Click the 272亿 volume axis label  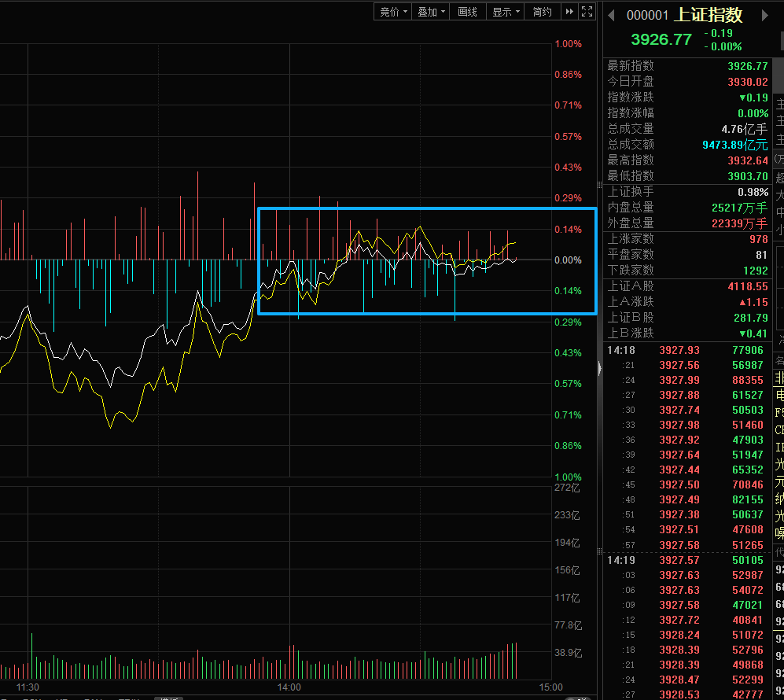point(567,488)
